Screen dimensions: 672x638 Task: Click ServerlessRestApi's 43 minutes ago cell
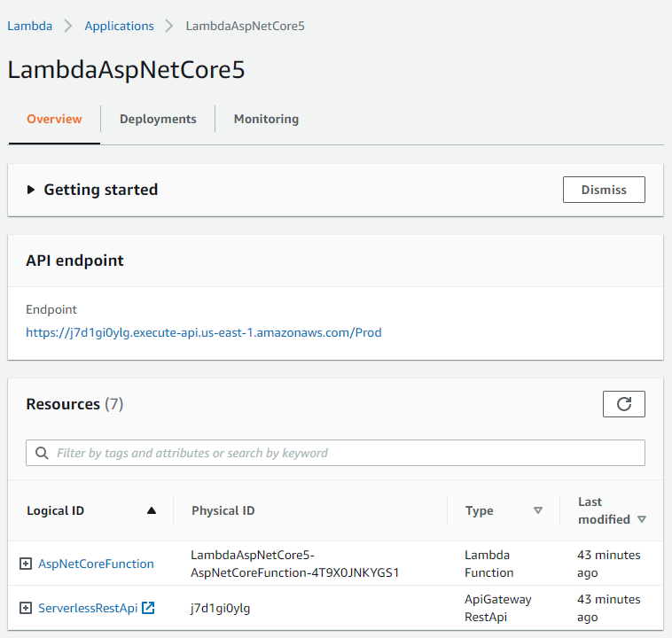(x=608, y=608)
